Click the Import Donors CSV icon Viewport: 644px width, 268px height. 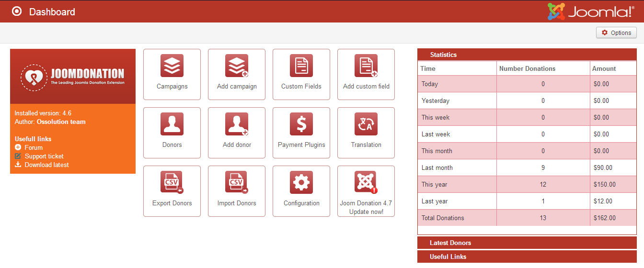(x=237, y=183)
